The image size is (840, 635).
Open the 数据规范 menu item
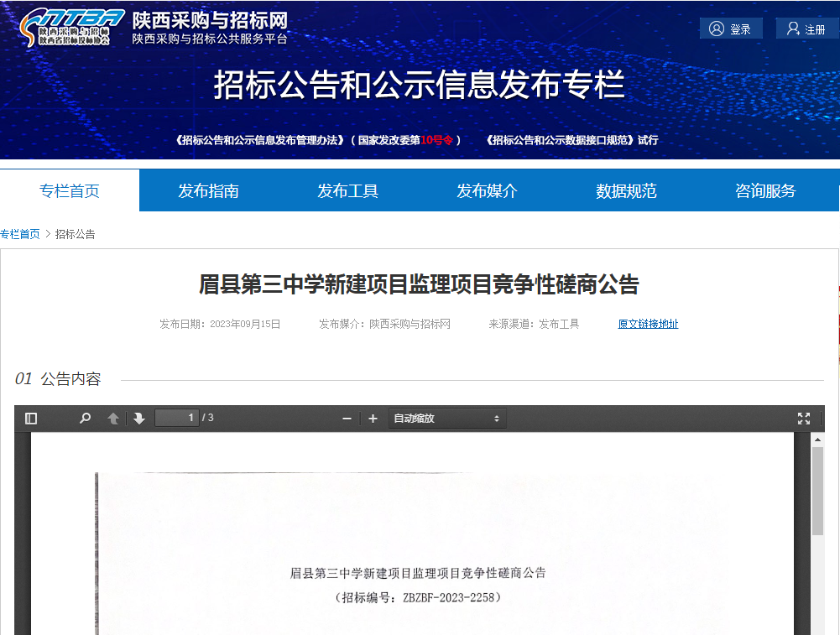tap(626, 190)
